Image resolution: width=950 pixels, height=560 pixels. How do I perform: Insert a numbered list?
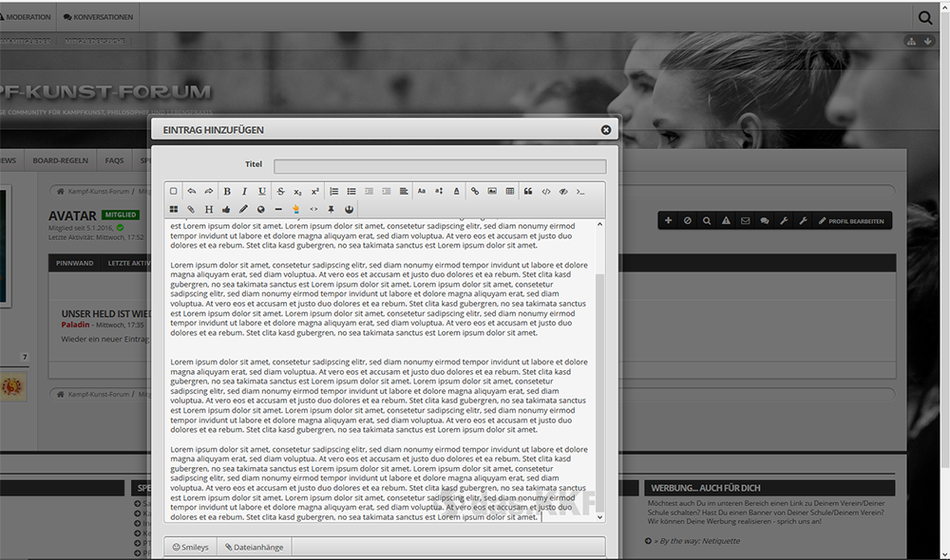click(x=333, y=192)
